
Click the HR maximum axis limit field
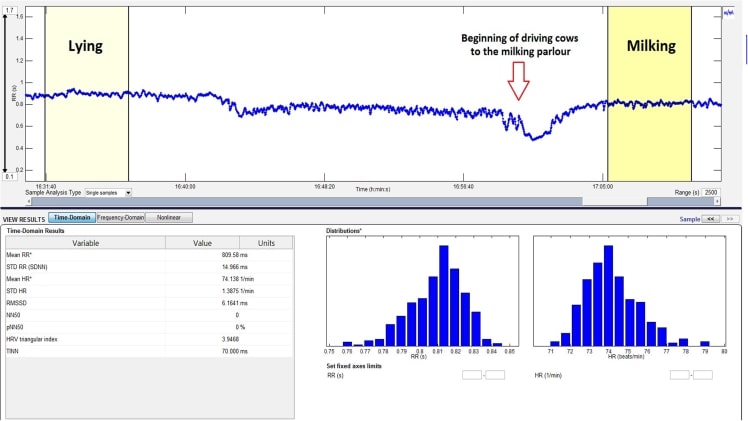click(703, 375)
